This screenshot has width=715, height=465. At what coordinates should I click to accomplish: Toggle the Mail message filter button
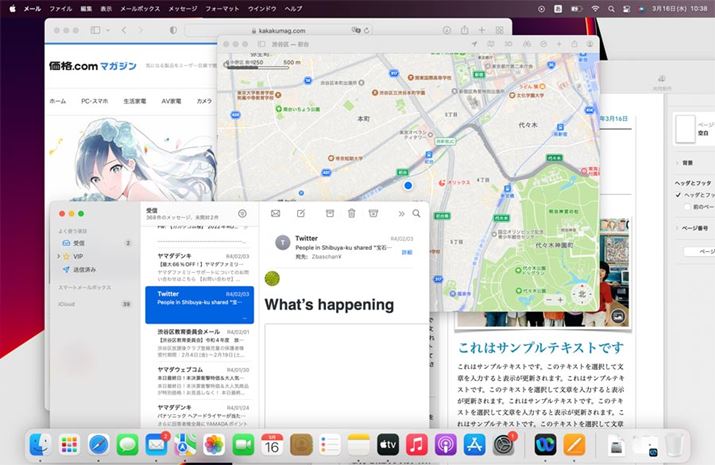point(241,213)
